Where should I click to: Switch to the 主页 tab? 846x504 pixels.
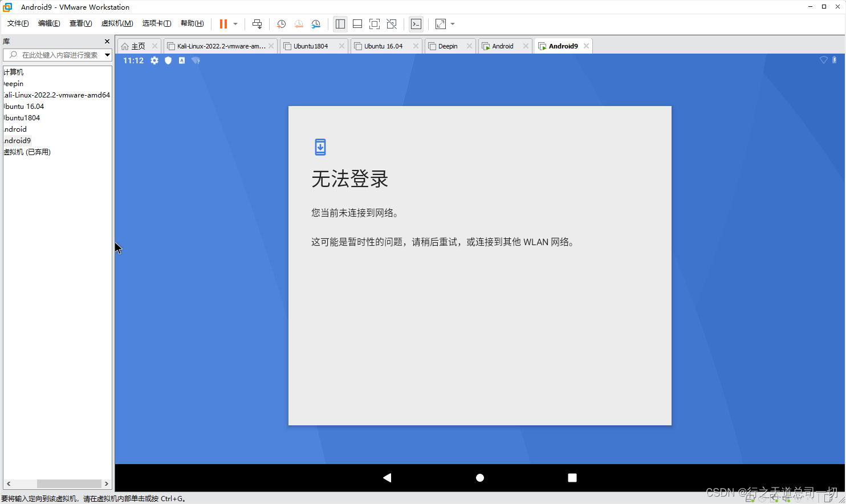tap(139, 46)
